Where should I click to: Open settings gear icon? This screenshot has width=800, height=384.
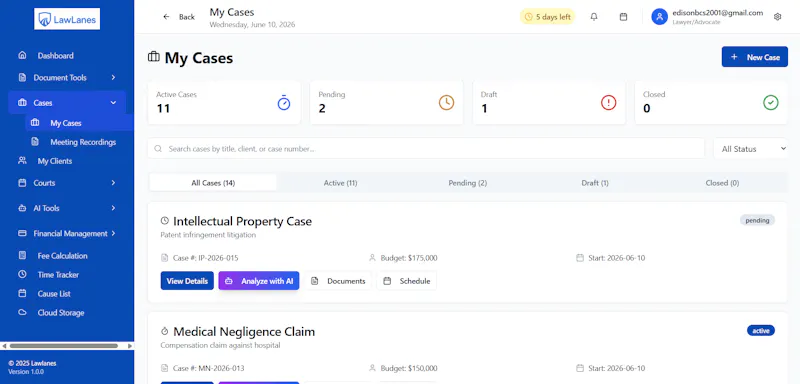778,17
